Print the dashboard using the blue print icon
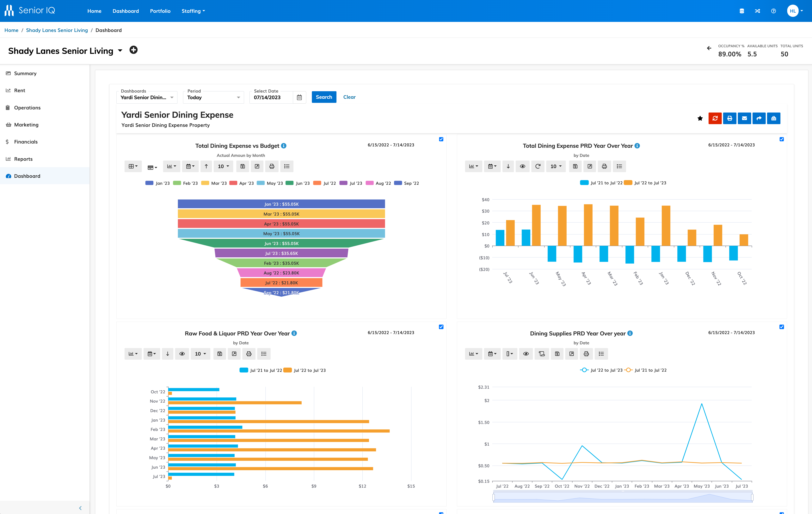 tap(730, 118)
